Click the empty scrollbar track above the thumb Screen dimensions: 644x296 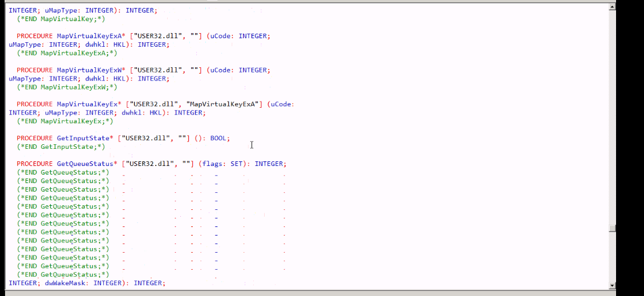[x=612, y=114]
